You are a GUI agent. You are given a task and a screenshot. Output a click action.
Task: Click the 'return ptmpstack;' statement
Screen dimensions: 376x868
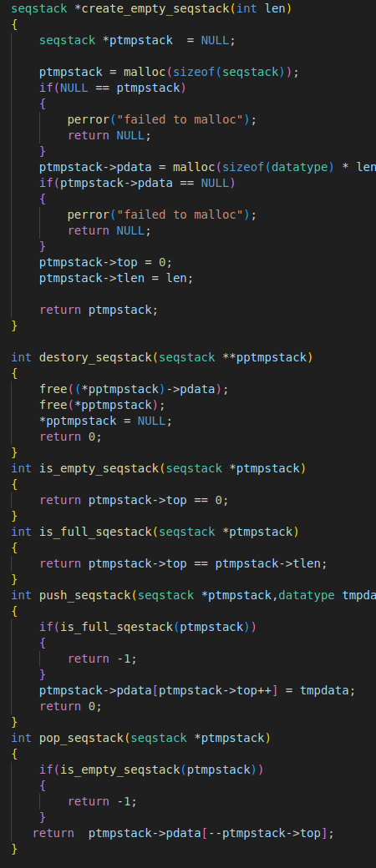(99, 310)
